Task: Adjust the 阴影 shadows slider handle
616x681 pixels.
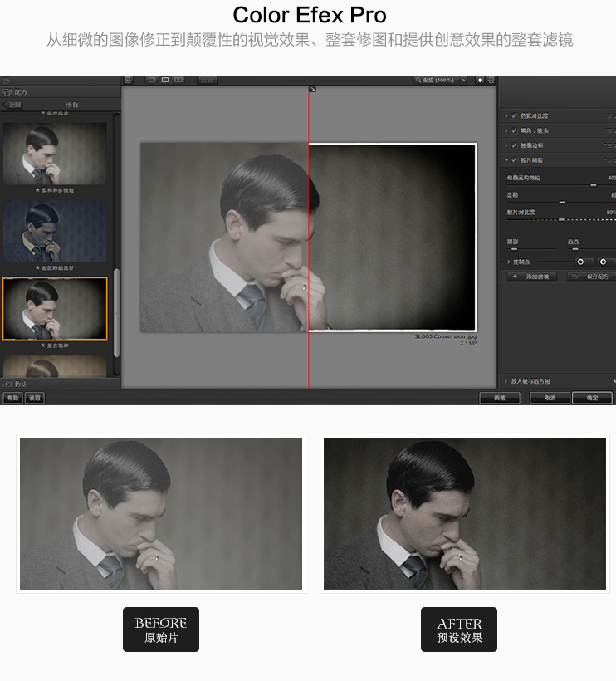Action: [515, 249]
